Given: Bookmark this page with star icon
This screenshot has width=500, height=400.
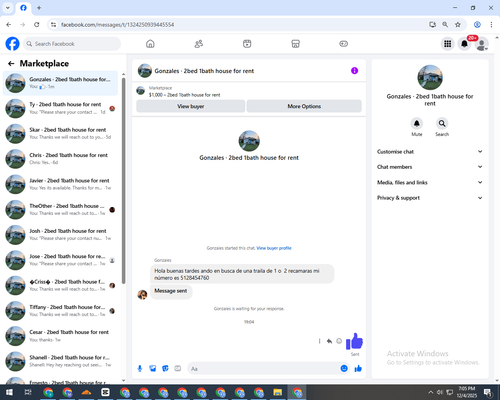Looking at the screenshot, I should click(x=458, y=25).
